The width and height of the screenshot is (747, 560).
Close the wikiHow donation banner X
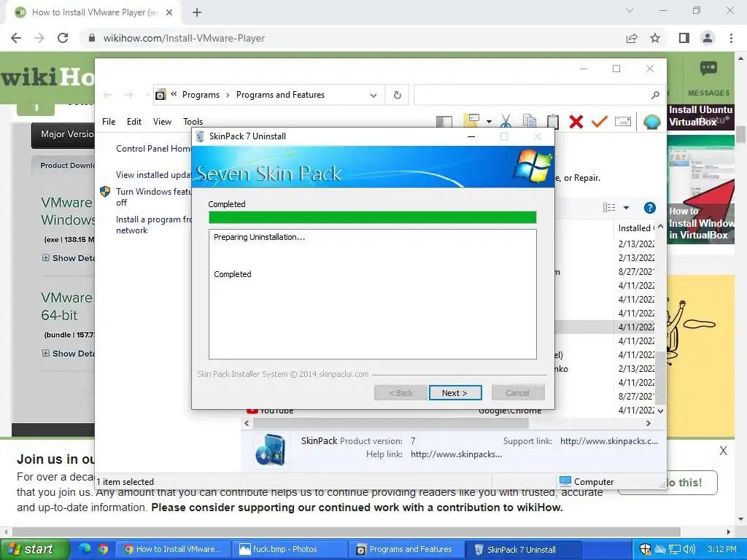point(723,451)
